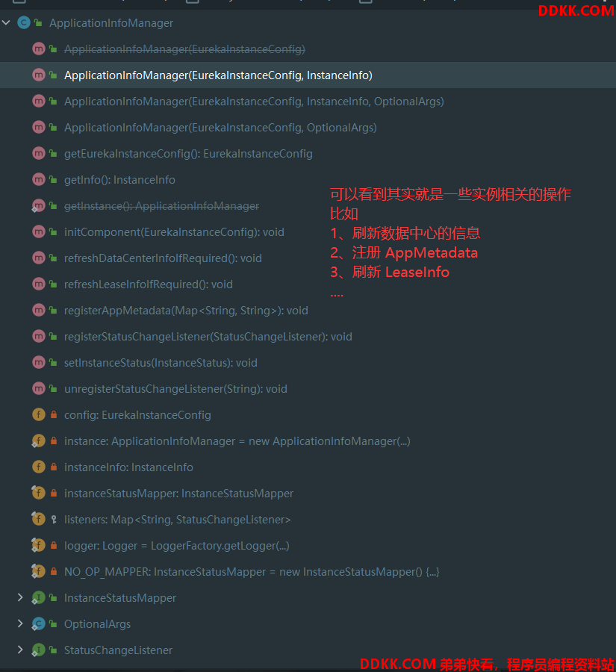Select registerStatusChangeListener method row
The height and width of the screenshot is (672, 616).
pos(308,337)
